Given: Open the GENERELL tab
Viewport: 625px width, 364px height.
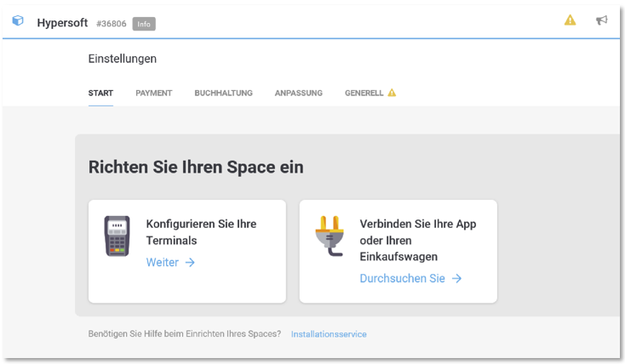Looking at the screenshot, I should [x=364, y=93].
